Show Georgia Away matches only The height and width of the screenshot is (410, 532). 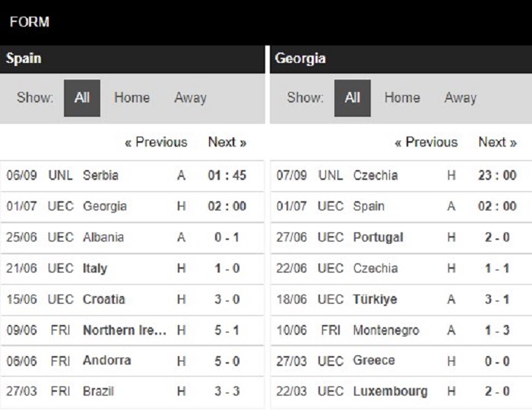[461, 98]
